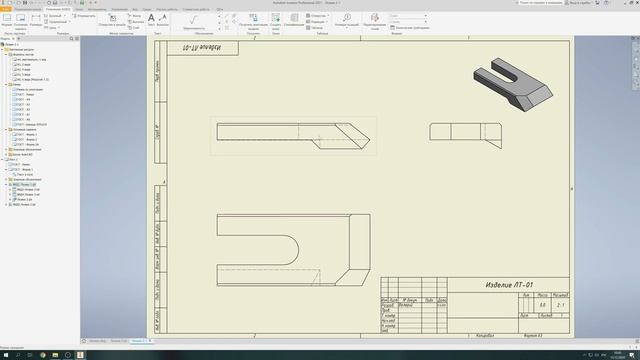
Task: Click Получить аннотации модели icon
Action: coord(253,21)
